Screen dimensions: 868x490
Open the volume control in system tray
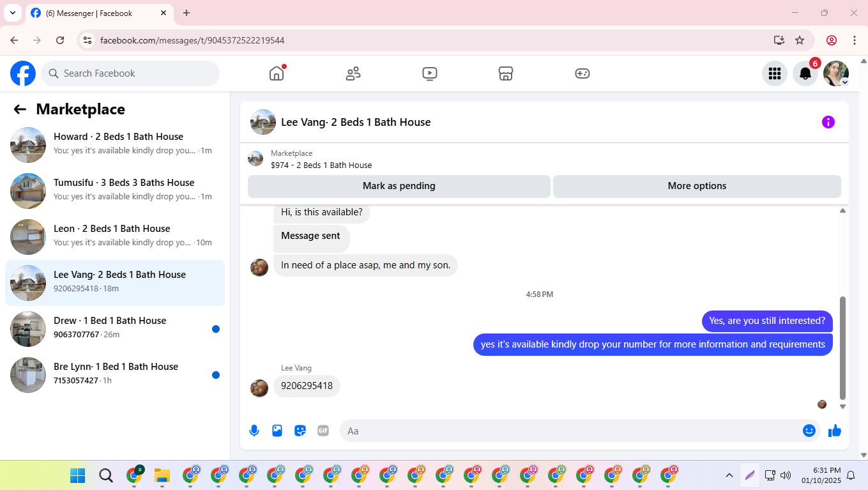(786, 475)
